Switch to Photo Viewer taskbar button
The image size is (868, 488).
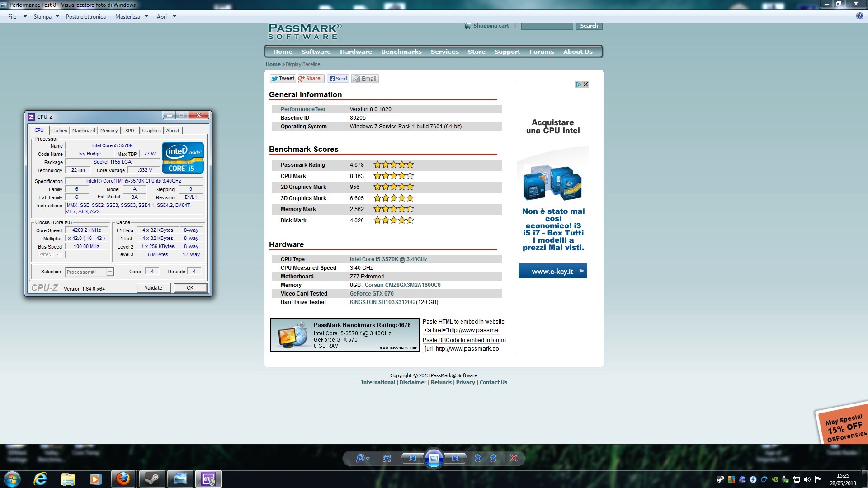coord(180,479)
